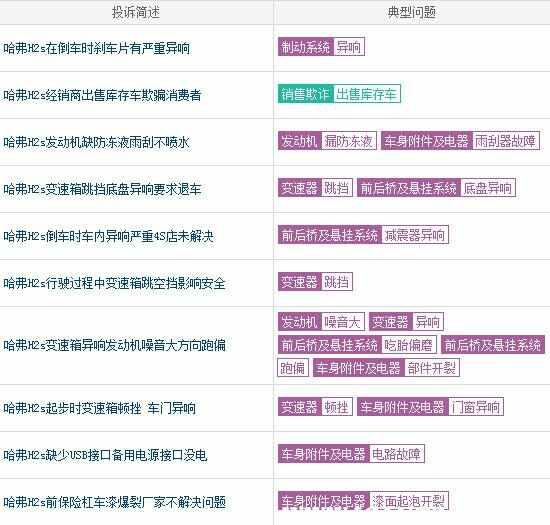Screen dimensions: 550x525
Task: Click the 减震器异响 tag
Action: point(415,234)
